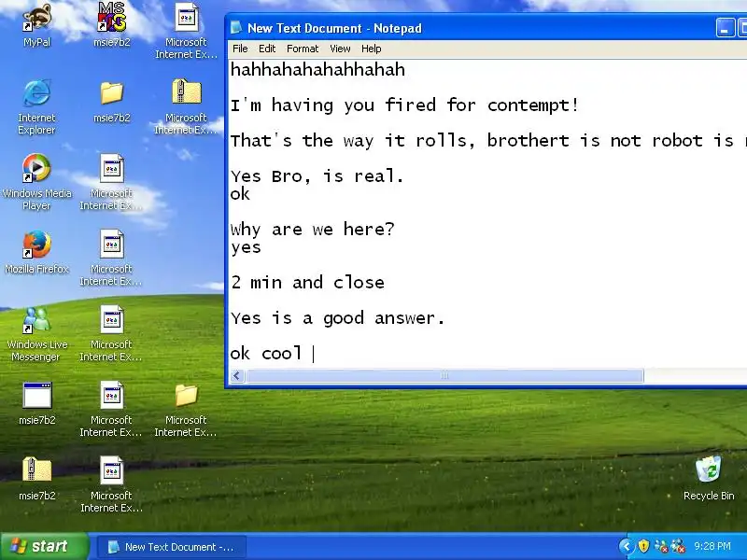Viewport: 747px width, 560px height.
Task: Click the horizontal scrollbar left arrow
Action: [x=237, y=376]
